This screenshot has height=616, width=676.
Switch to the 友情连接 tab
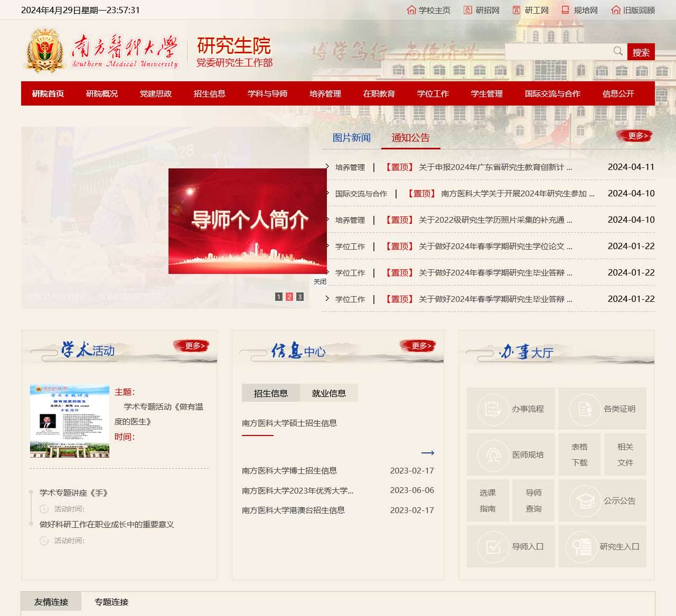coord(51,602)
